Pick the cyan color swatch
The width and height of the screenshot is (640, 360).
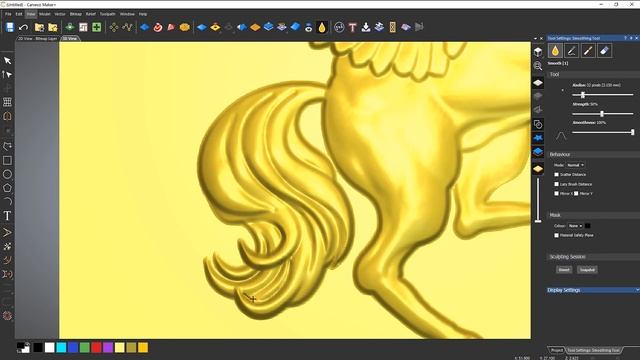(61, 347)
